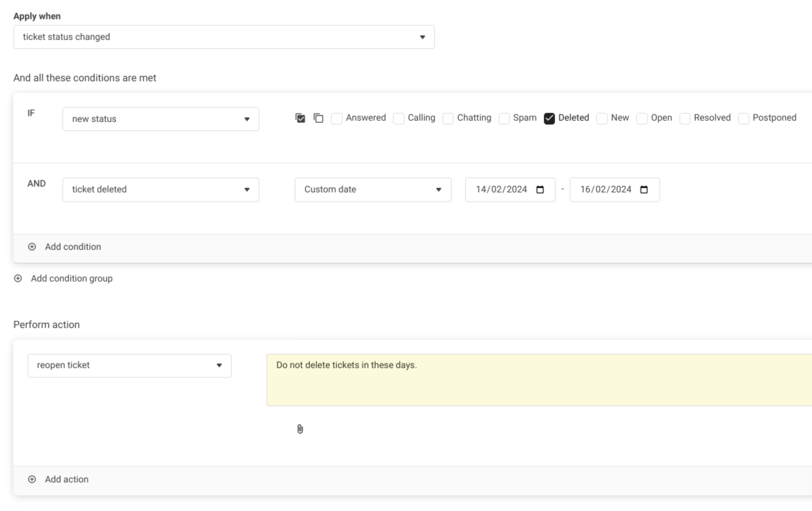The width and height of the screenshot is (812, 511).
Task: Click the Add action button
Action: coord(66,479)
